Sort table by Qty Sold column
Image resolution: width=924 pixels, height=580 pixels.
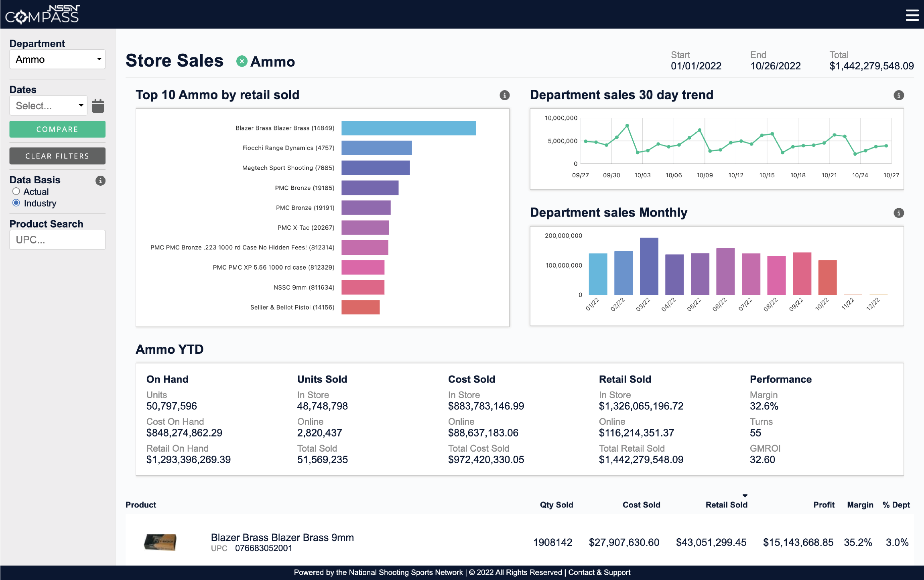tap(556, 505)
